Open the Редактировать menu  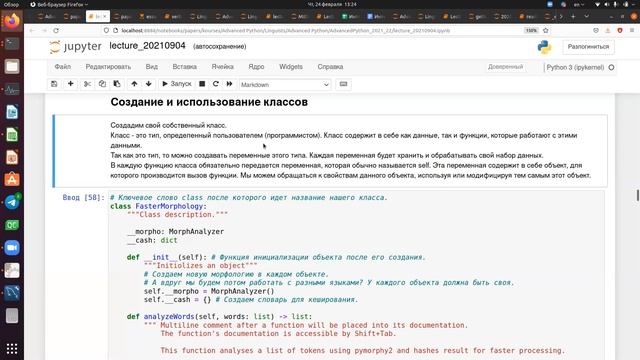(108, 67)
